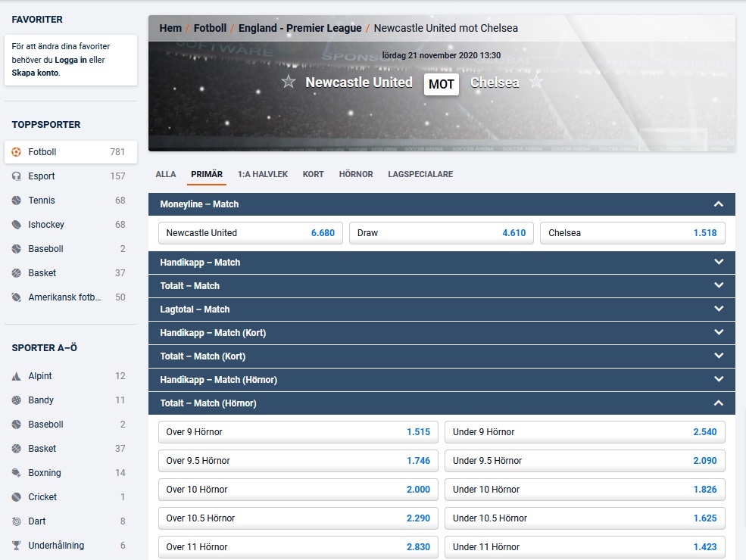Select Under 10.5 Hörnor at 1.625

(x=585, y=518)
